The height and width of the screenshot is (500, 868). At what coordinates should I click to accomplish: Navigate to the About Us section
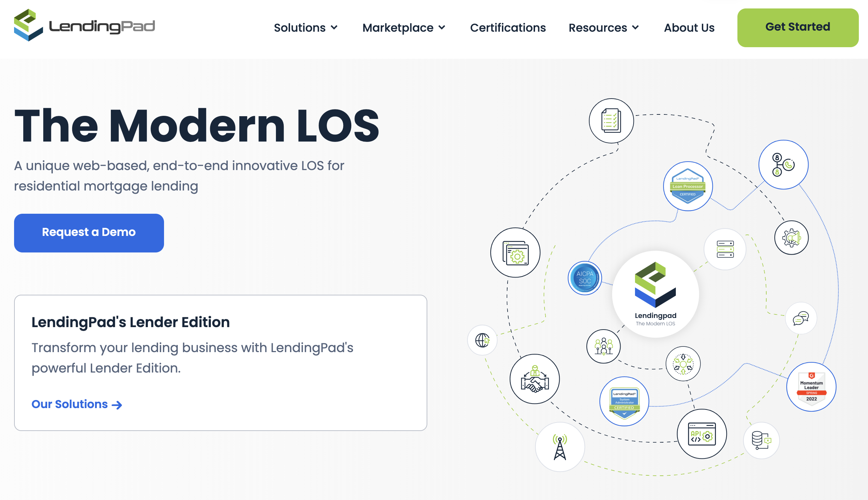(x=688, y=27)
